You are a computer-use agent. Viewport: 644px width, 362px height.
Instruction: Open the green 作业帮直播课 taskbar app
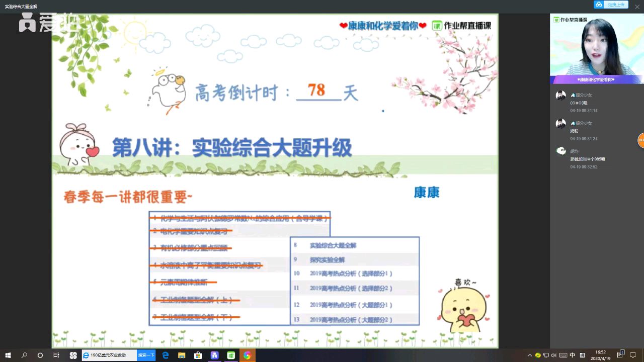point(231,355)
